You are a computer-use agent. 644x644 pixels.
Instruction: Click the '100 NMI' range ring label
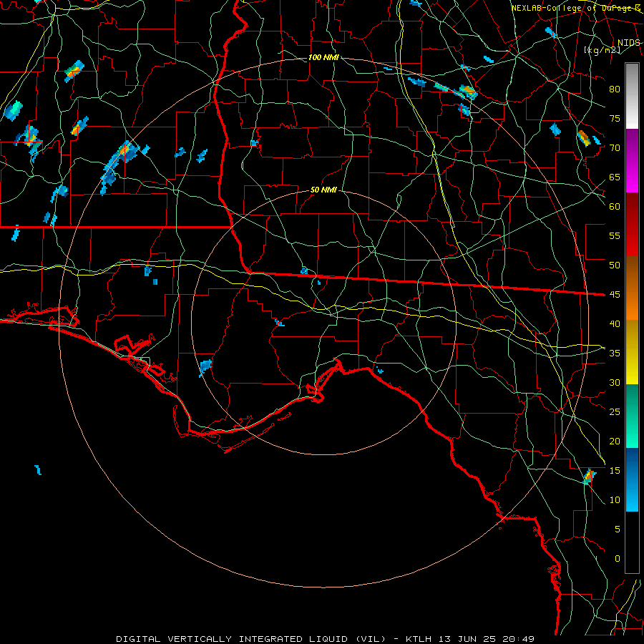pos(323,57)
